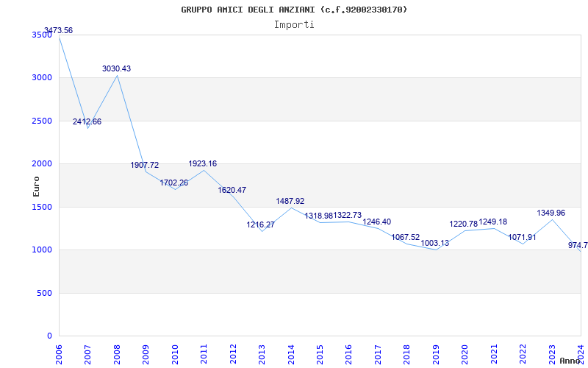Select the 2008 year axis label
Viewport: 588px width, 368px height.
tap(117, 354)
